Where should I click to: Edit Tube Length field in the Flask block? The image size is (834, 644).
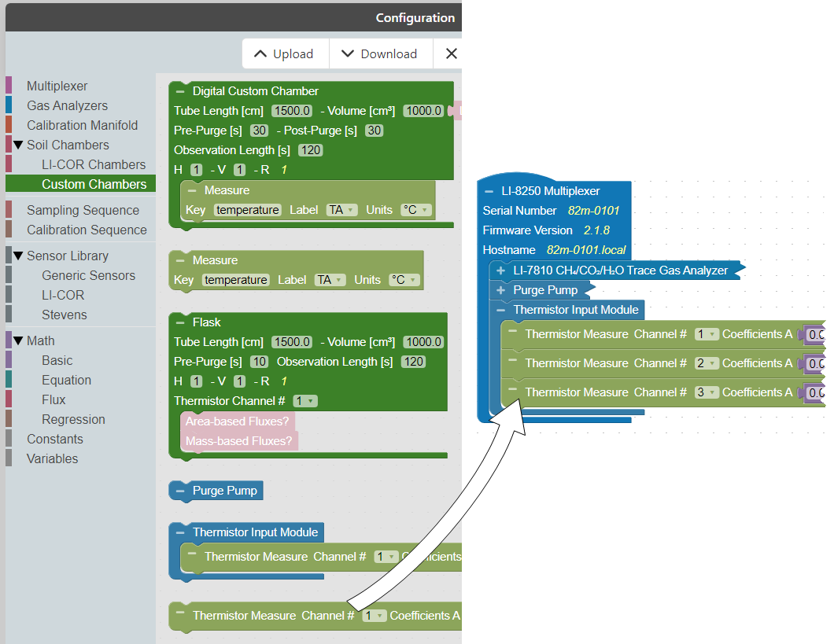[292, 342]
